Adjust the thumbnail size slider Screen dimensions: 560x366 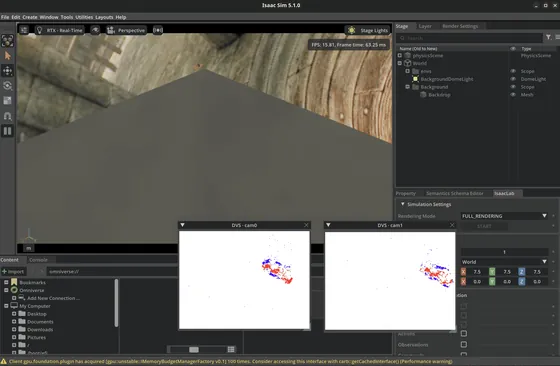pyautogui.click(x=194, y=350)
